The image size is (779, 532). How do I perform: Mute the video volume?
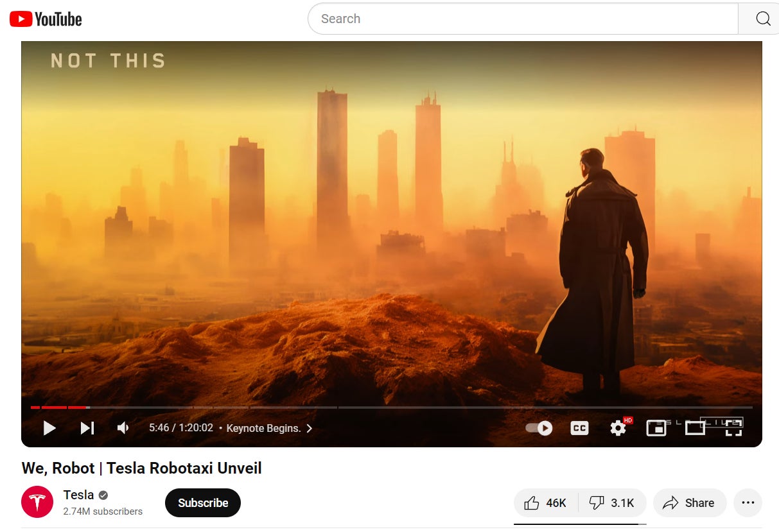[122, 427]
